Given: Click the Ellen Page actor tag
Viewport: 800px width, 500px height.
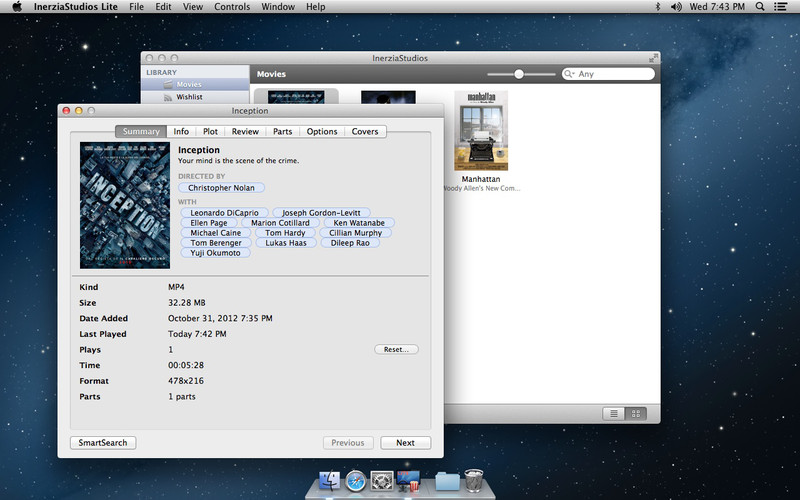Looking at the screenshot, I should coord(209,223).
